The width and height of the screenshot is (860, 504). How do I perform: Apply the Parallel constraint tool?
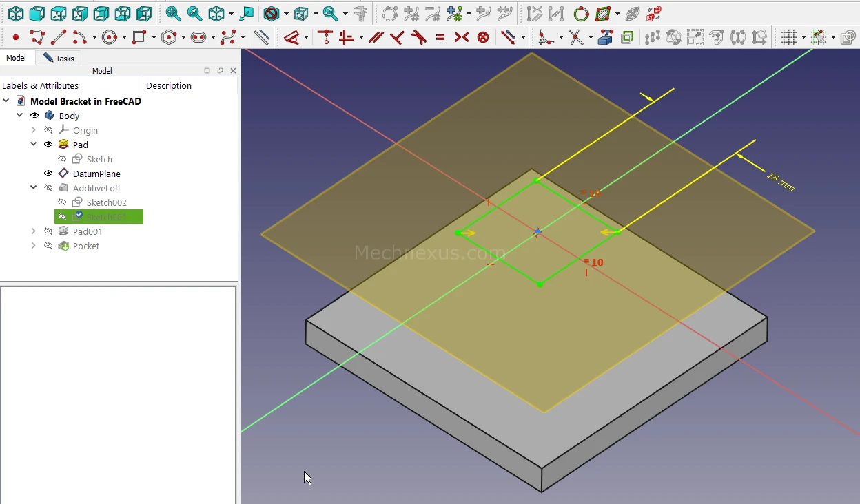(x=376, y=37)
